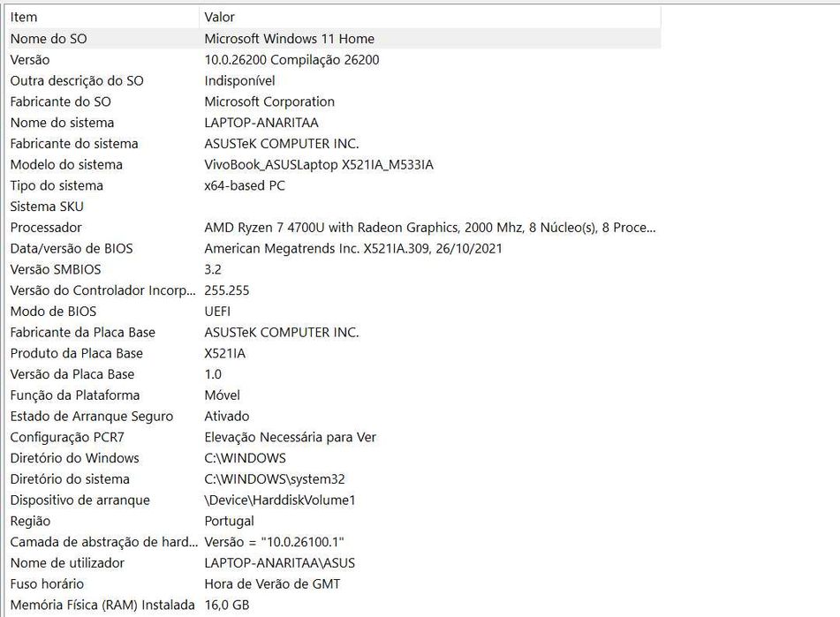Click the 'Móvel' value
Viewport: 840px width, 617px height.
pyautogui.click(x=223, y=395)
